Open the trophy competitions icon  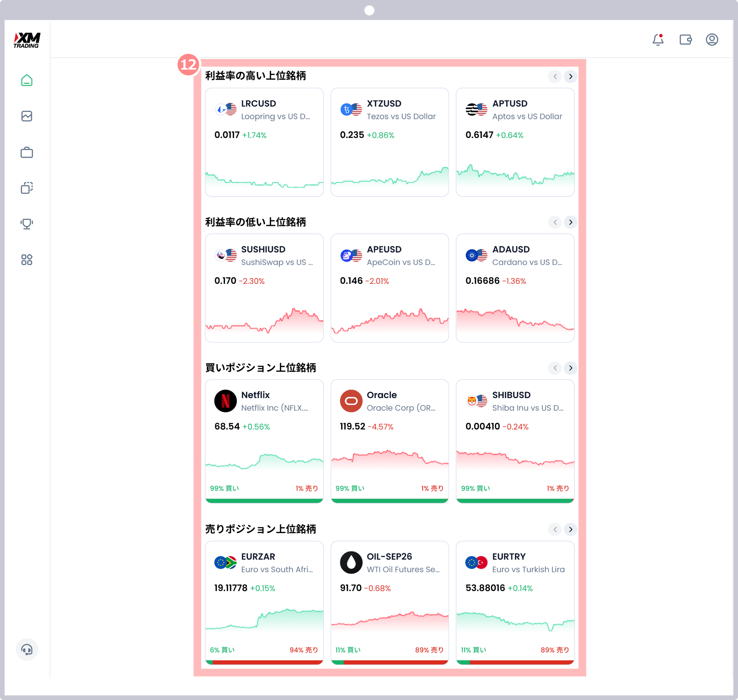tap(27, 224)
